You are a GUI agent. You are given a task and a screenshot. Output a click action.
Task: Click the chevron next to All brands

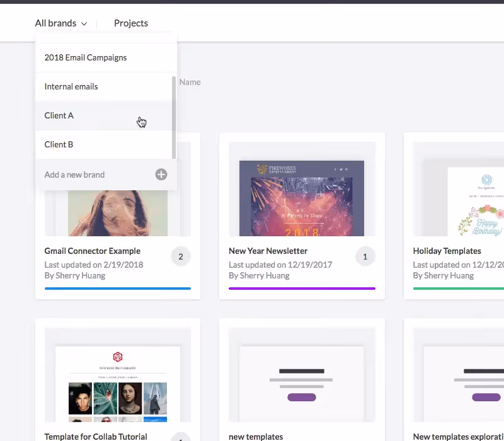pyautogui.click(x=84, y=24)
